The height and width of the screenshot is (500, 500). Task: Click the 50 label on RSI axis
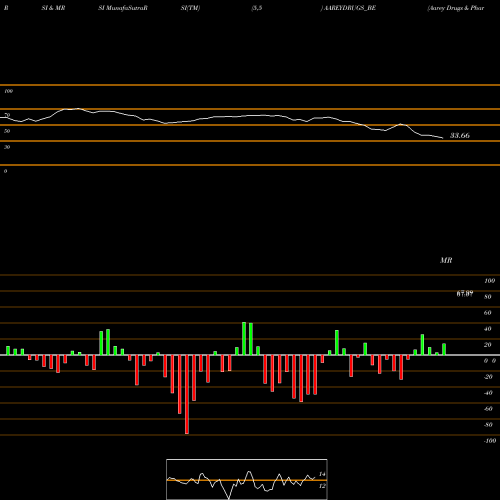(x=7, y=131)
